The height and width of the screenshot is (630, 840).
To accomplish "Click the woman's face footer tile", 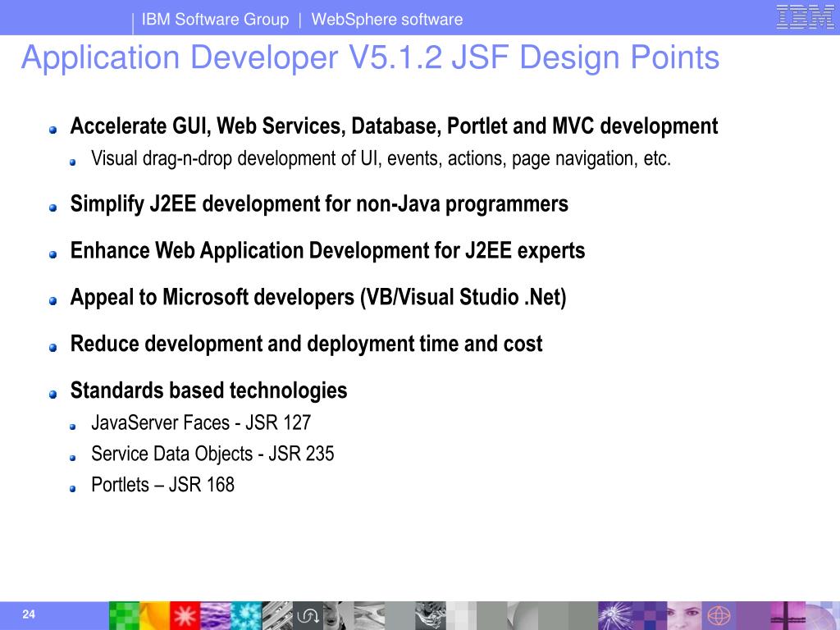I will (x=684, y=615).
